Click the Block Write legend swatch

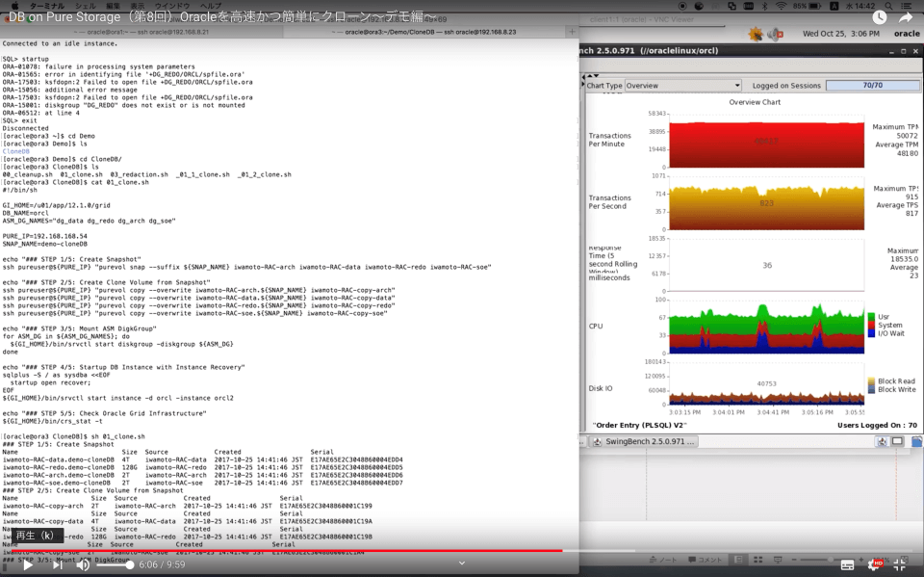[x=872, y=389]
